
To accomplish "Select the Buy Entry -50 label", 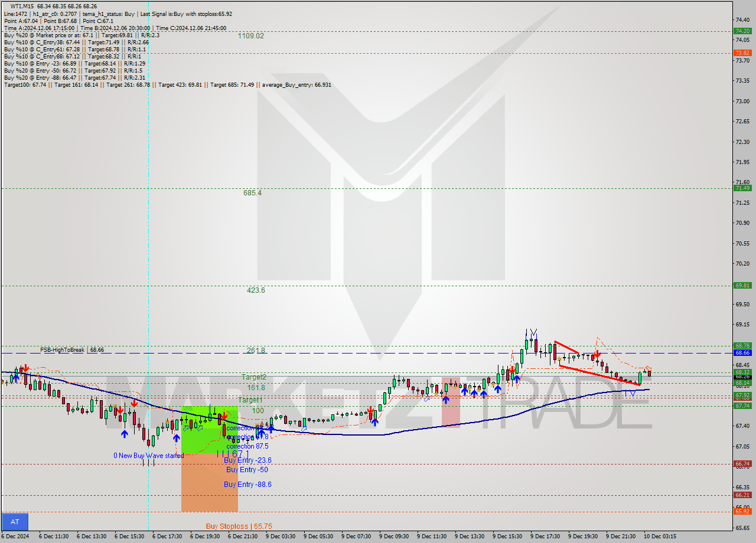I will 247,470.
